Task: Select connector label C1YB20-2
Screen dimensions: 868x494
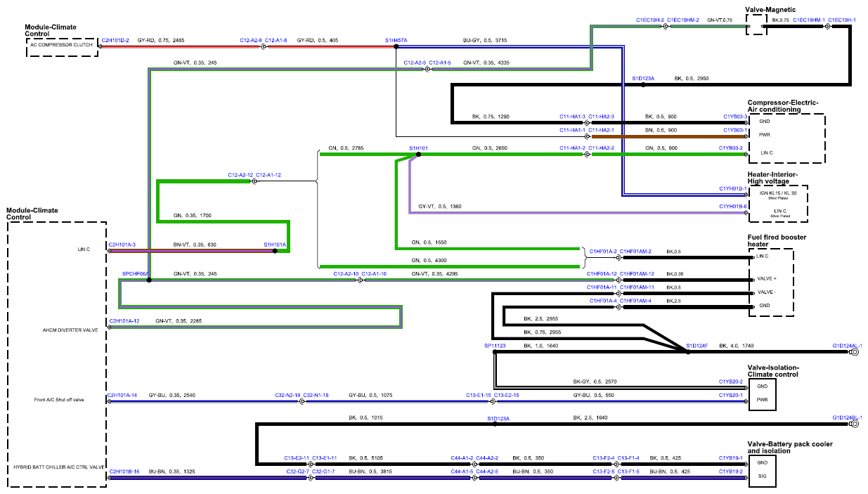Action: point(731,382)
